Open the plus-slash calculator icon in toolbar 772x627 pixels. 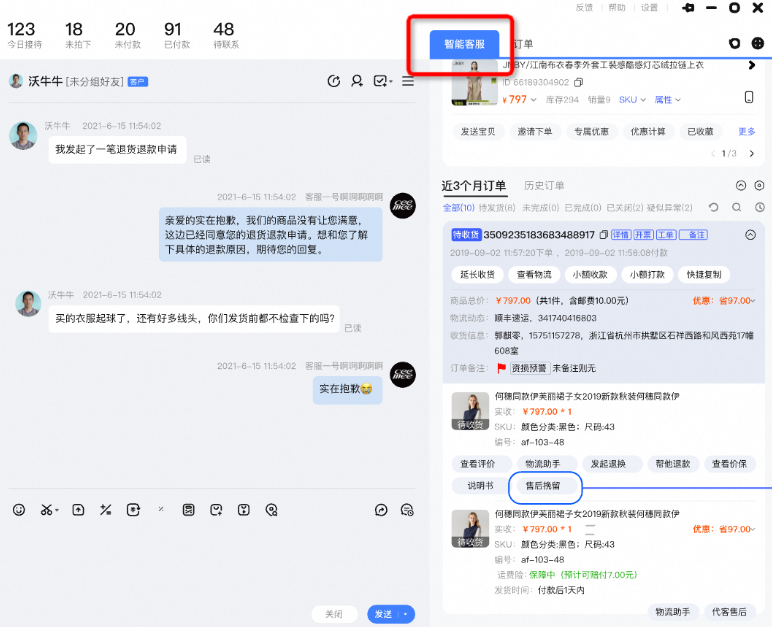(x=105, y=510)
